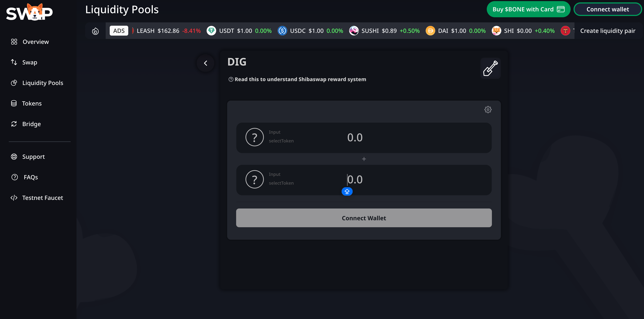
Task: Click the DAI token icon in ticker
Action: pos(430,31)
